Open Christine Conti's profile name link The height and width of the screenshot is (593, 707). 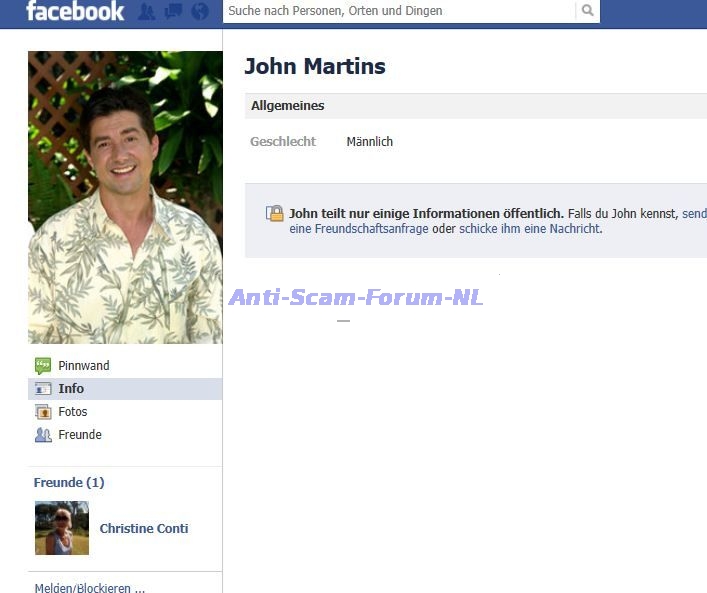tap(144, 529)
